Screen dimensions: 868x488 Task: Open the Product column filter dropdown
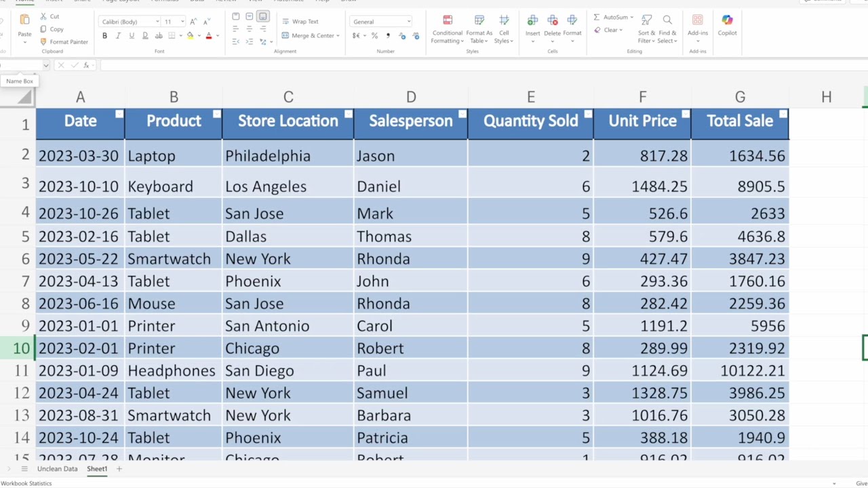217,114
